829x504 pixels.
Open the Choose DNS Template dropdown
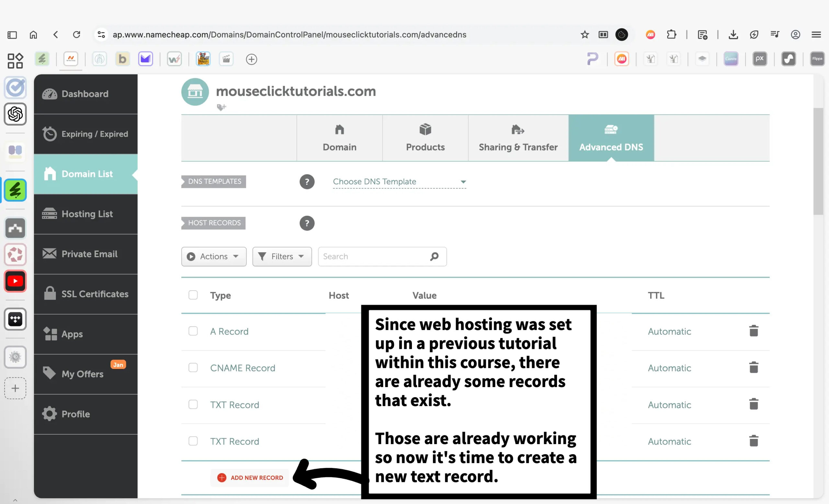(x=399, y=182)
